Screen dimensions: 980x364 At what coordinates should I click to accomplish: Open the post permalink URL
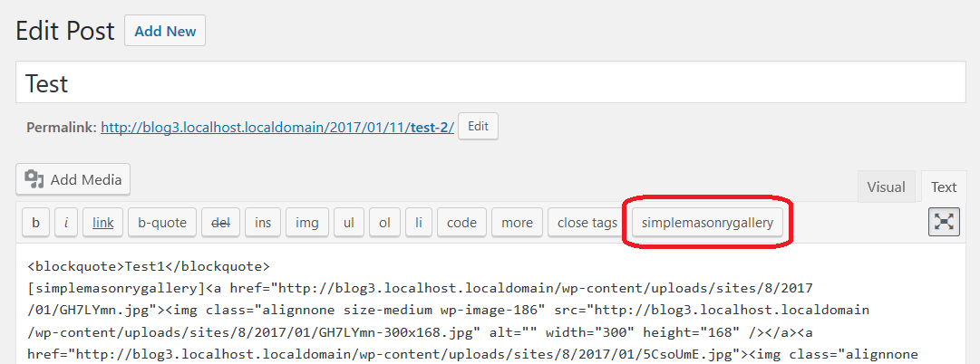click(x=277, y=128)
